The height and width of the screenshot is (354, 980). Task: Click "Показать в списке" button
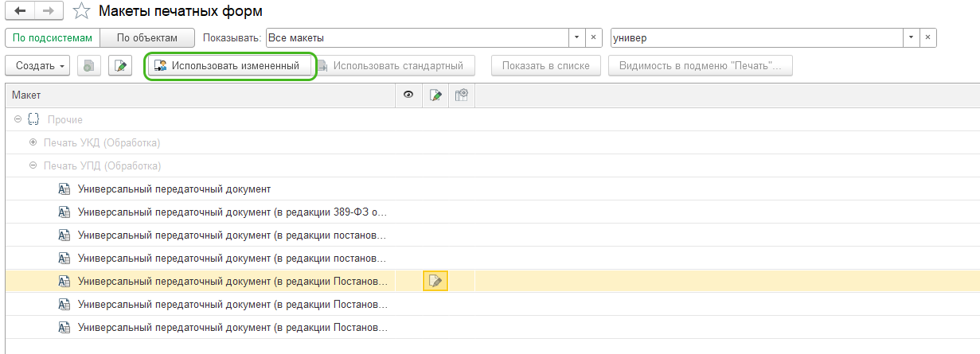tap(545, 65)
